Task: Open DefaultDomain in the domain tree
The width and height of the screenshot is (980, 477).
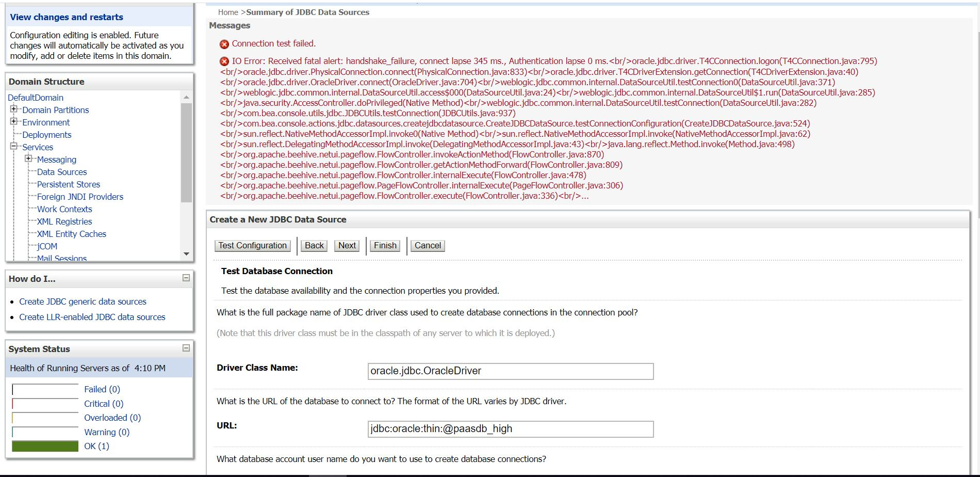Action: coord(36,98)
